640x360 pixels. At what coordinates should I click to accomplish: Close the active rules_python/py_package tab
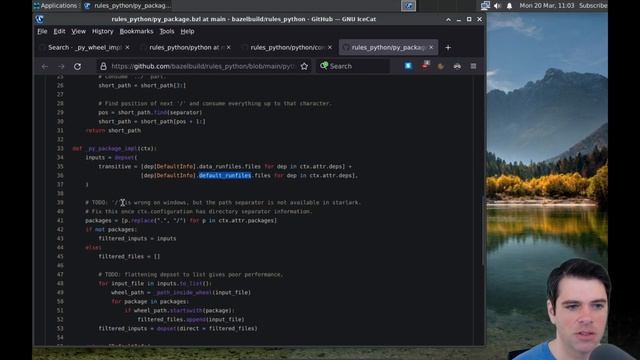pyautogui.click(x=431, y=48)
